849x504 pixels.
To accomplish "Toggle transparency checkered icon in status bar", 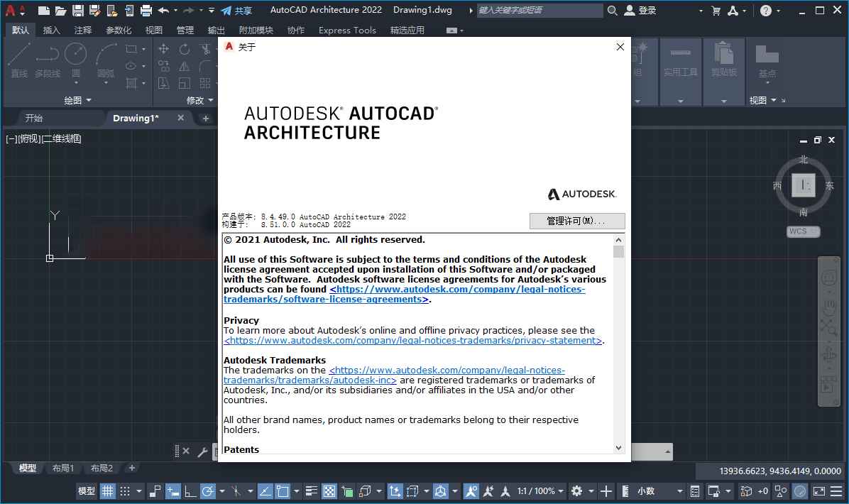I will (x=329, y=491).
